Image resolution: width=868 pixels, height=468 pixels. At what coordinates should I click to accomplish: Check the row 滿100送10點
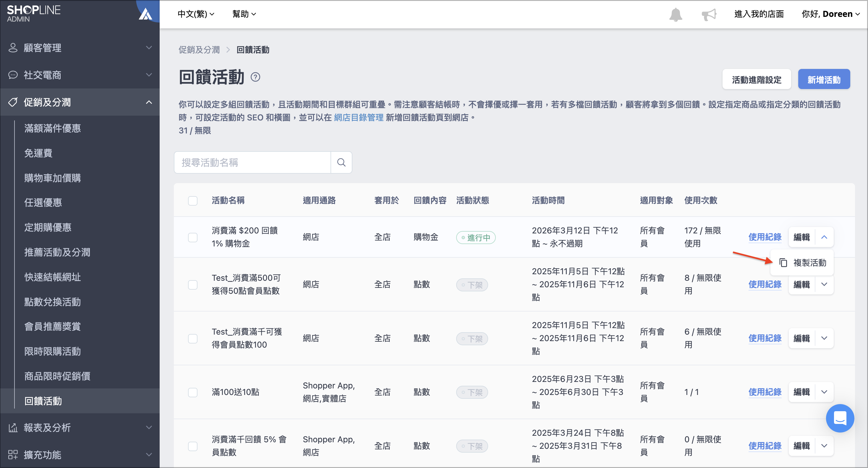pyautogui.click(x=193, y=392)
